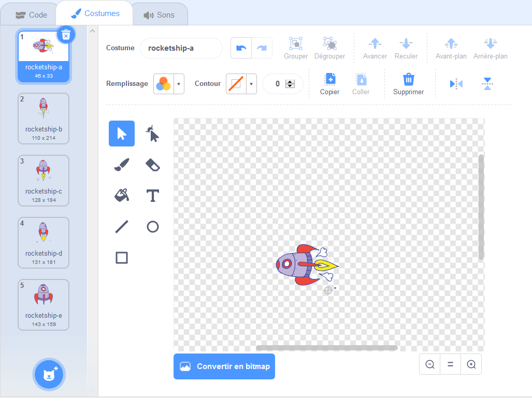Select the Rectangle tool
This screenshot has height=398, width=532.
coord(121,257)
